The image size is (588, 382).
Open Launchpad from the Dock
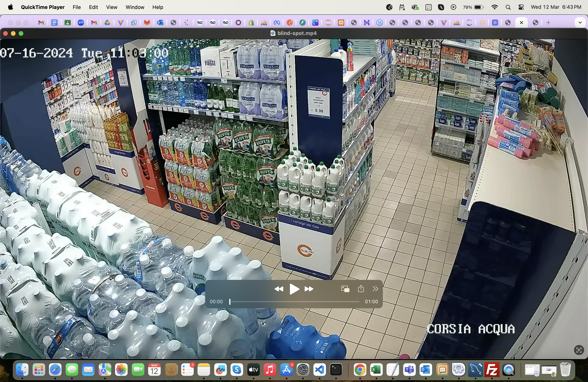(x=39, y=370)
